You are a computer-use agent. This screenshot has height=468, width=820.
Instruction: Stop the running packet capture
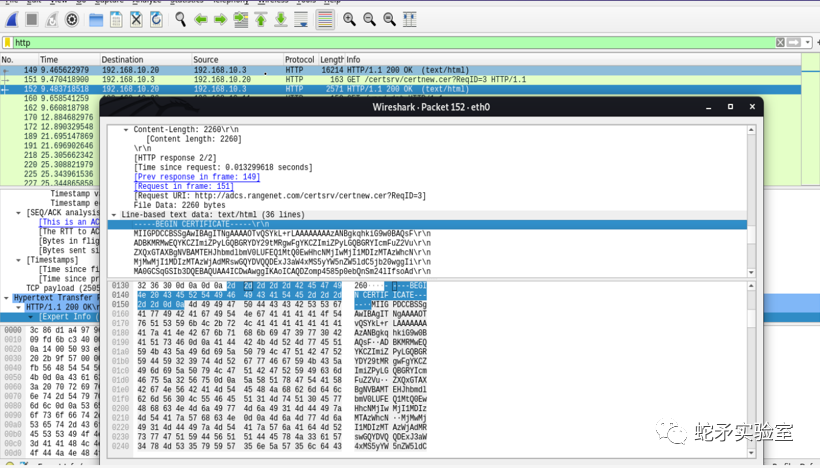[x=32, y=20]
